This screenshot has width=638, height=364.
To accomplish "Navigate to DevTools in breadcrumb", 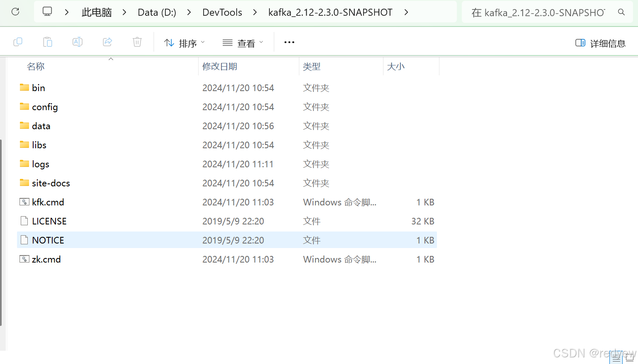I will (222, 12).
